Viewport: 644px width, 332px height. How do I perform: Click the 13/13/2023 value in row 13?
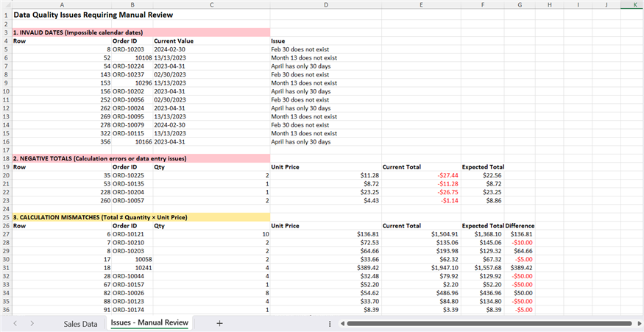(x=169, y=117)
